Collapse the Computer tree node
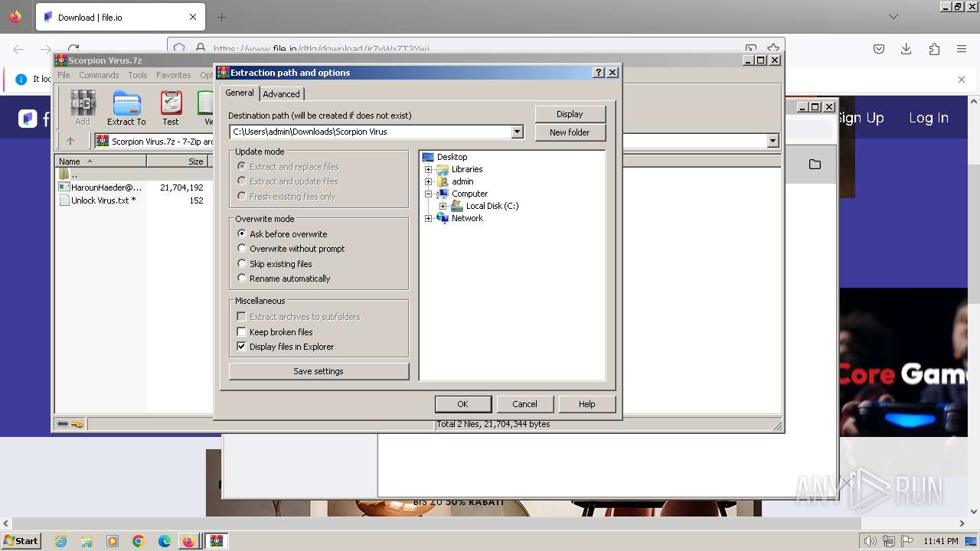Viewport: 980px width, 551px height. tap(429, 194)
